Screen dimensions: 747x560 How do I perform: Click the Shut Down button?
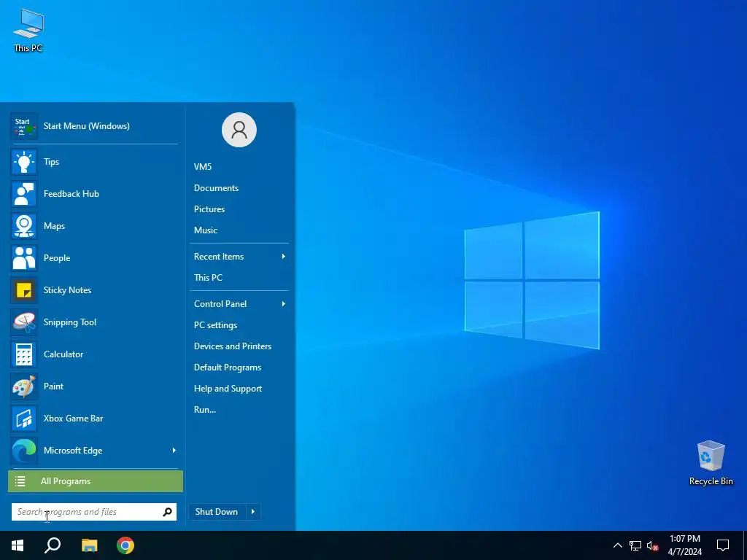(217, 512)
